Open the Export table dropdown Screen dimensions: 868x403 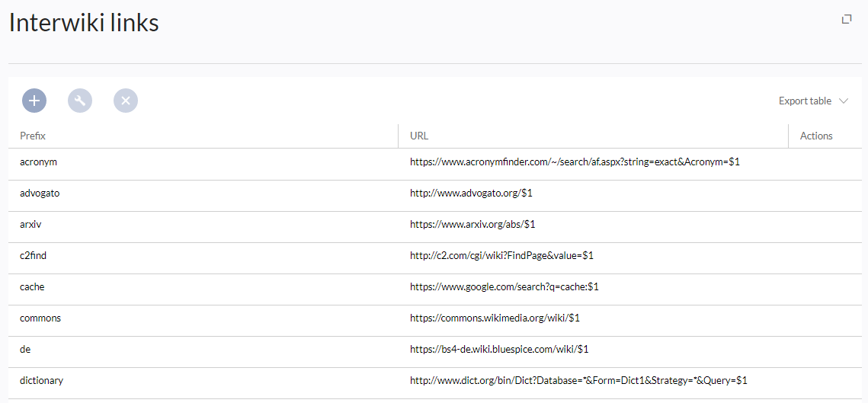[813, 101]
